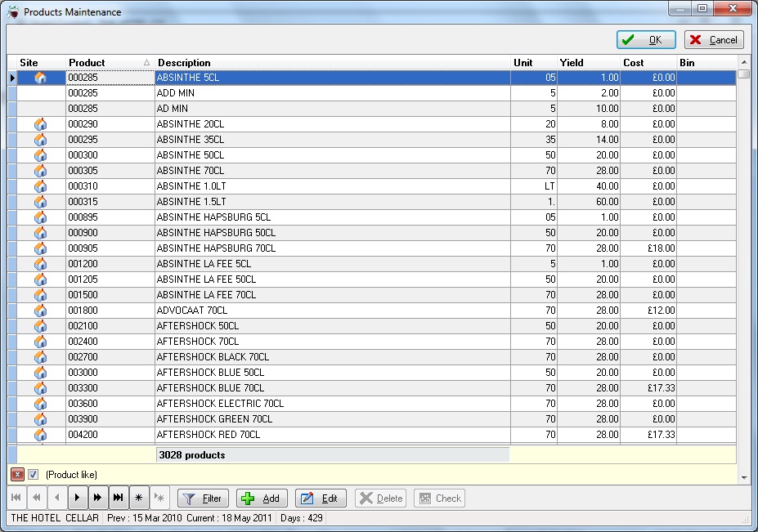
Task: Click site icon for ABSINTHE 1.0LT row
Action: coord(41,186)
